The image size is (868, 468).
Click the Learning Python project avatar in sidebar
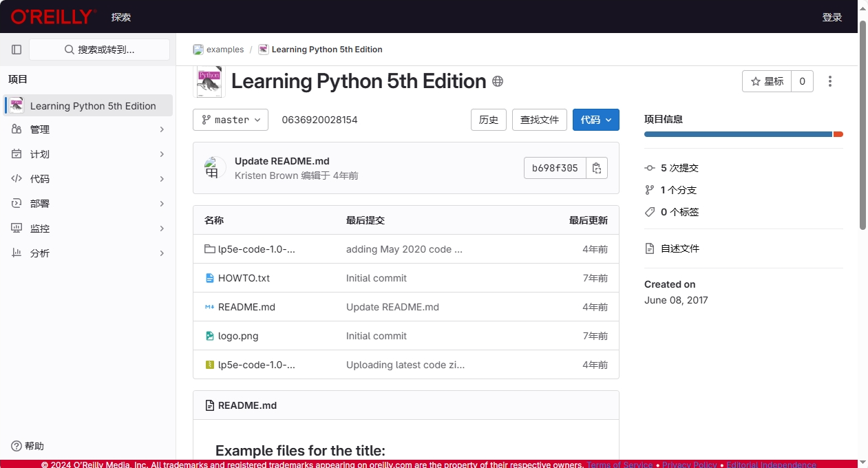tap(17, 105)
